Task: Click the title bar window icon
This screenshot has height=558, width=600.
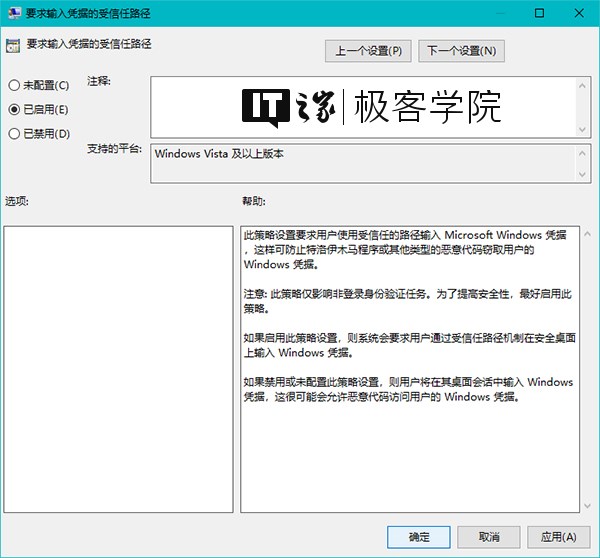Action: pyautogui.click(x=15, y=13)
